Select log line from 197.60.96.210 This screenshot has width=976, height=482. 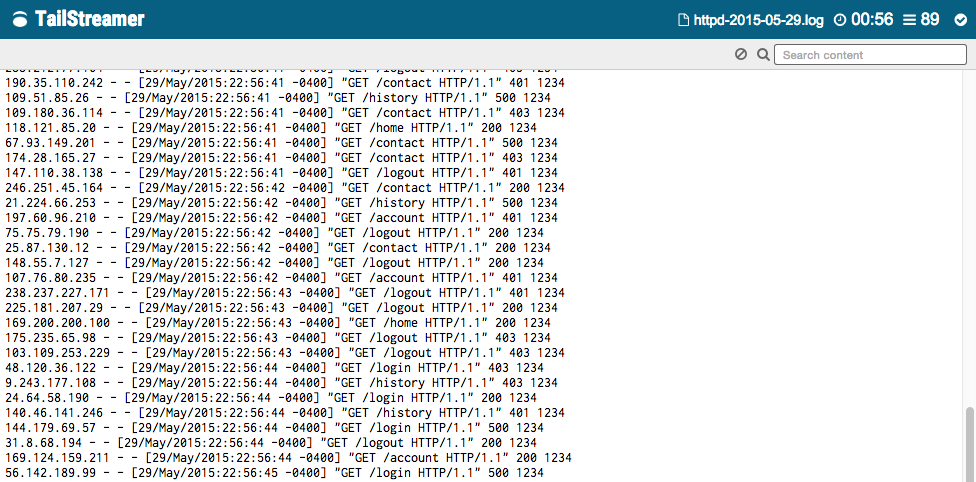[281, 217]
